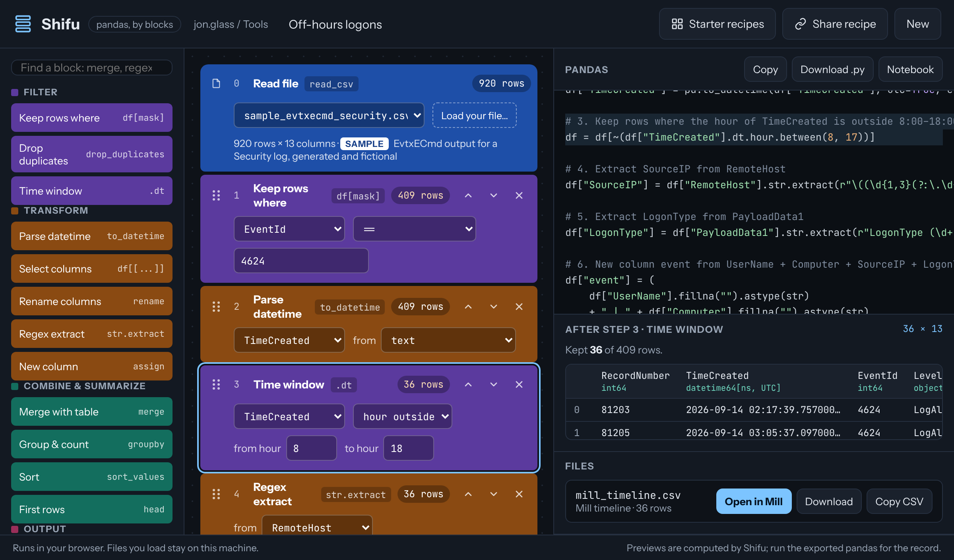Open the 'hour outside' mode dropdown
Viewport: 954px width, 560px height.
pos(403,417)
